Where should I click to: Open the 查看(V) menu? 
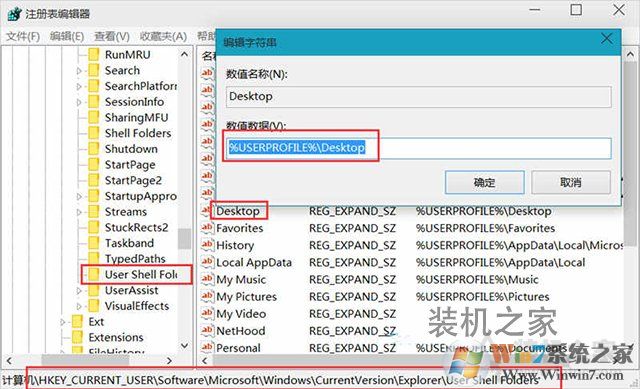(111, 36)
